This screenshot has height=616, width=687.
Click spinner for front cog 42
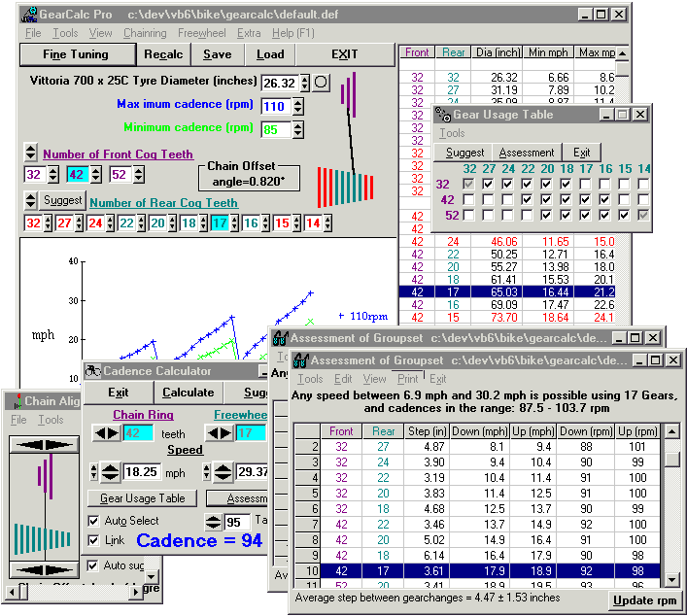(96, 174)
